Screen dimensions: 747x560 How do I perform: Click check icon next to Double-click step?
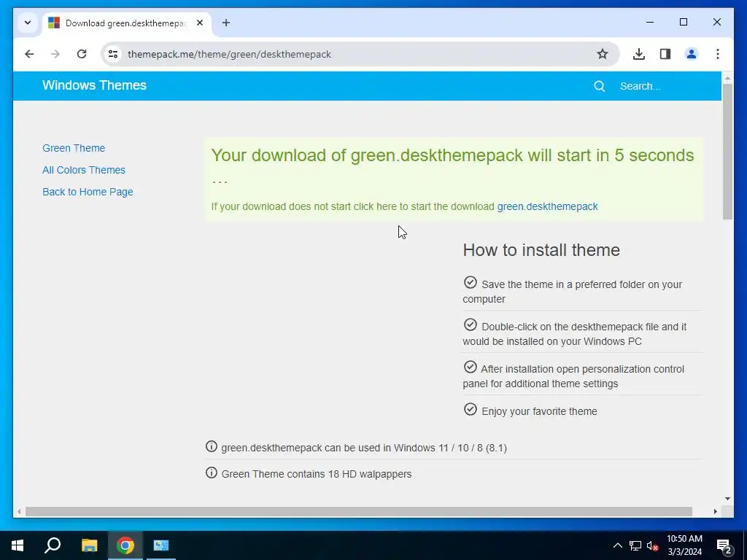click(x=471, y=324)
